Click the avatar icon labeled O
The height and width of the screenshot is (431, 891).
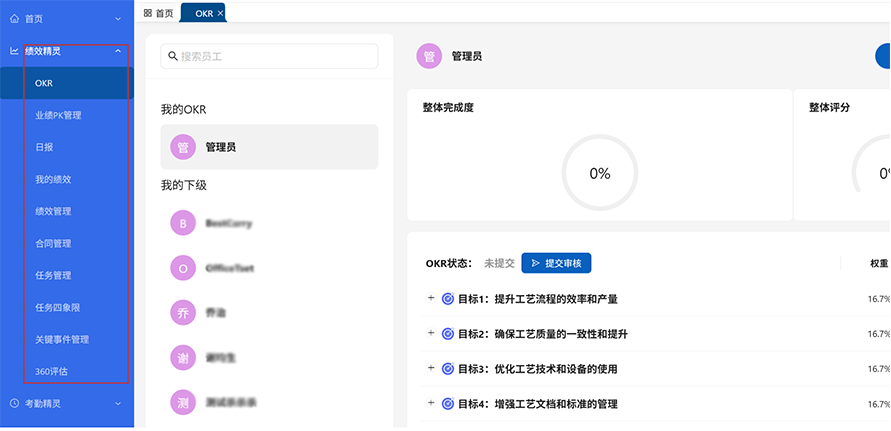click(183, 268)
